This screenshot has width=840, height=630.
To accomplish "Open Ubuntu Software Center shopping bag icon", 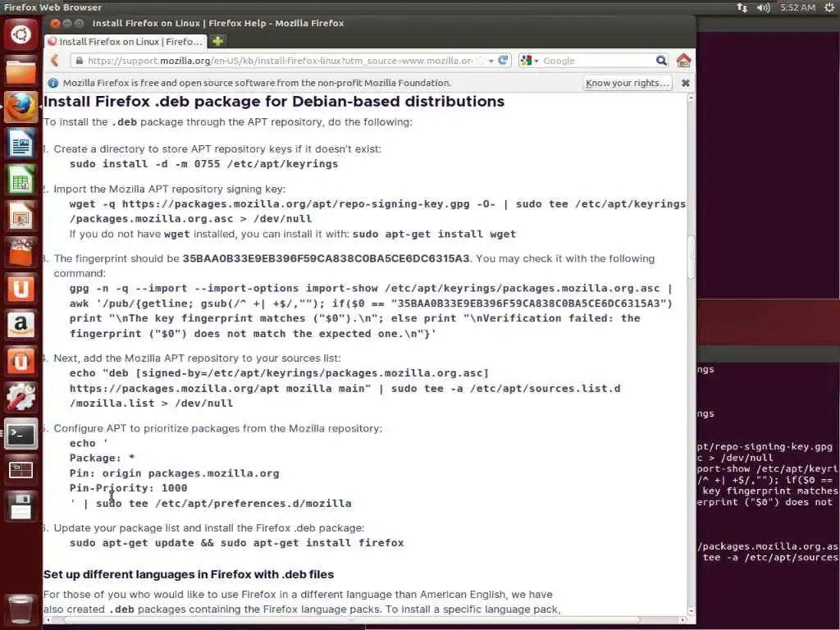I will tap(21, 253).
